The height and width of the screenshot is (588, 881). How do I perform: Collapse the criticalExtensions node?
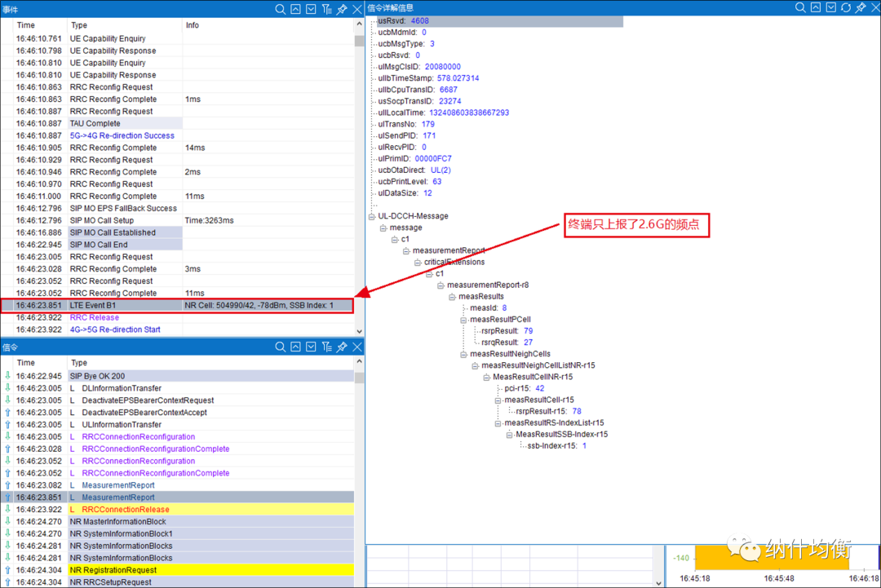coord(418,263)
